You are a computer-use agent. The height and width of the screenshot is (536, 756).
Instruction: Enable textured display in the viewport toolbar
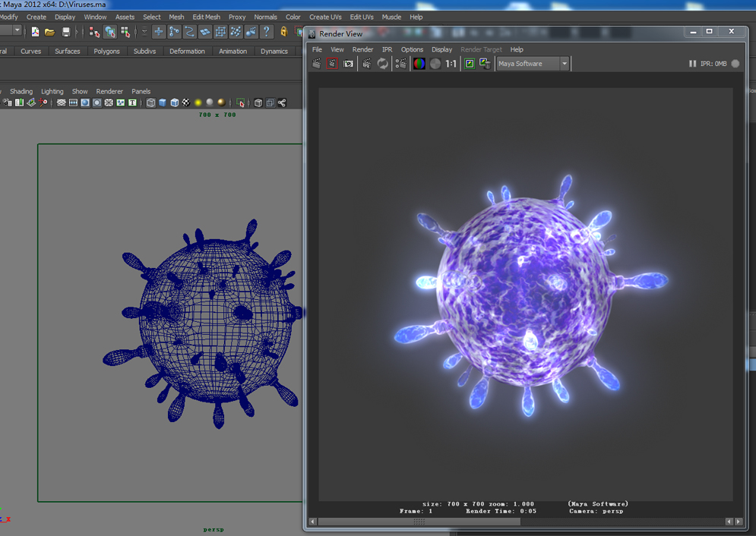(175, 102)
